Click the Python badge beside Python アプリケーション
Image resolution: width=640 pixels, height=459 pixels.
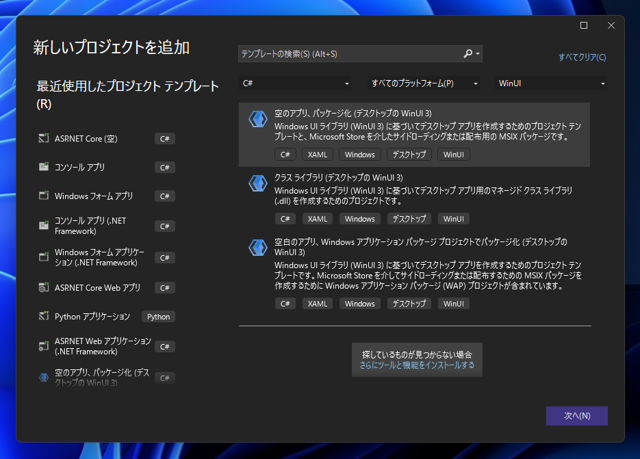pyautogui.click(x=158, y=317)
